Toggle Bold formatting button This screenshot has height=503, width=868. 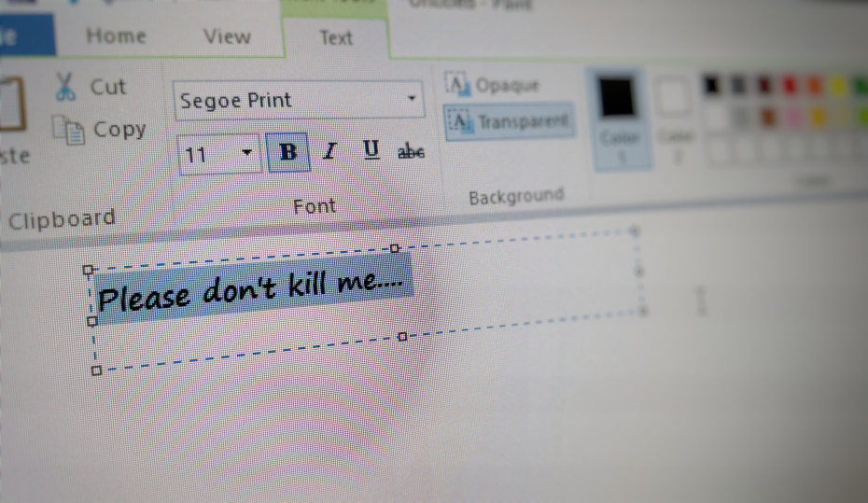(288, 152)
